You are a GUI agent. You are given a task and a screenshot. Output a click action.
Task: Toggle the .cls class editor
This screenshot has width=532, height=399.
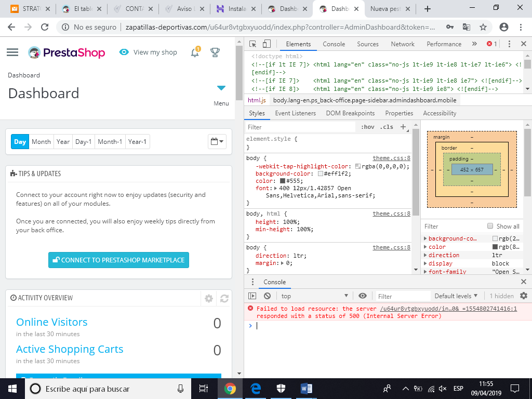point(387,127)
